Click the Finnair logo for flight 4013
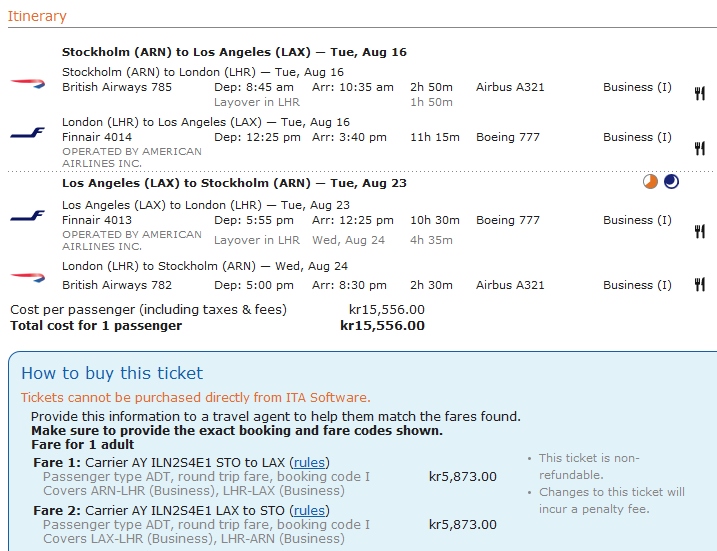 (27, 215)
